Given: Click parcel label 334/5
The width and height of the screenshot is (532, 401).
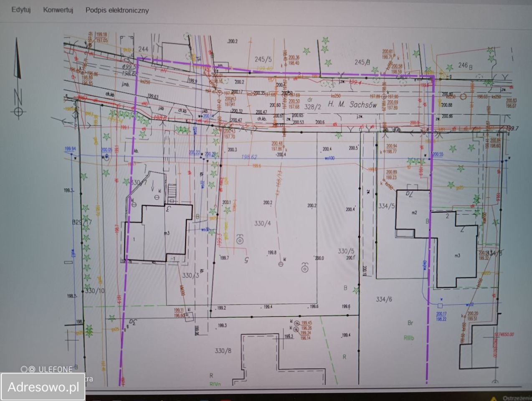Looking at the screenshot, I should click(386, 206).
